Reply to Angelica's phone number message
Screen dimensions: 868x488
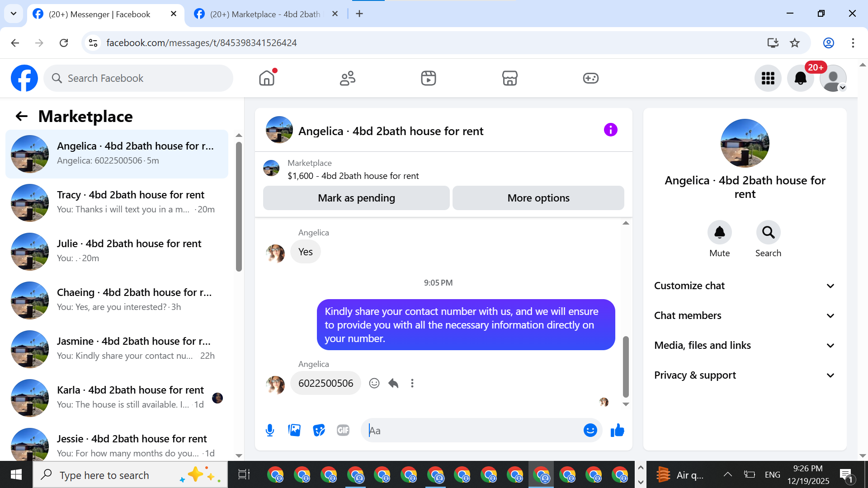point(393,383)
